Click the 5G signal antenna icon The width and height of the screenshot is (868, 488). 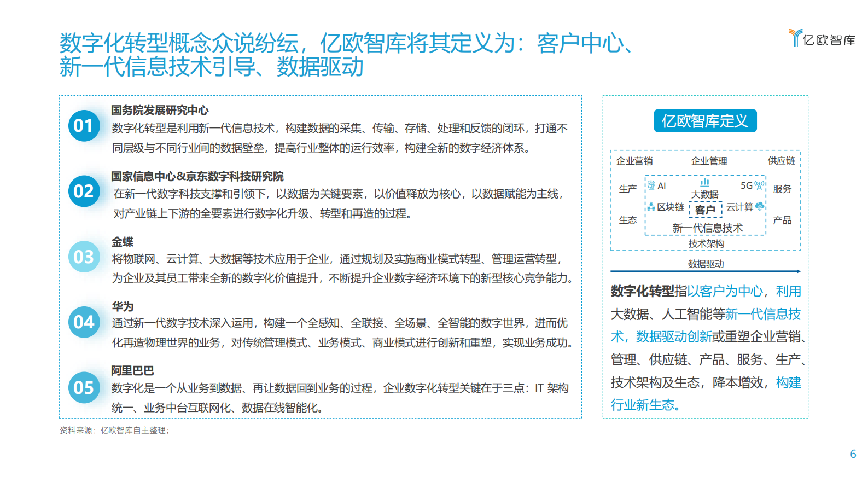[x=759, y=185]
